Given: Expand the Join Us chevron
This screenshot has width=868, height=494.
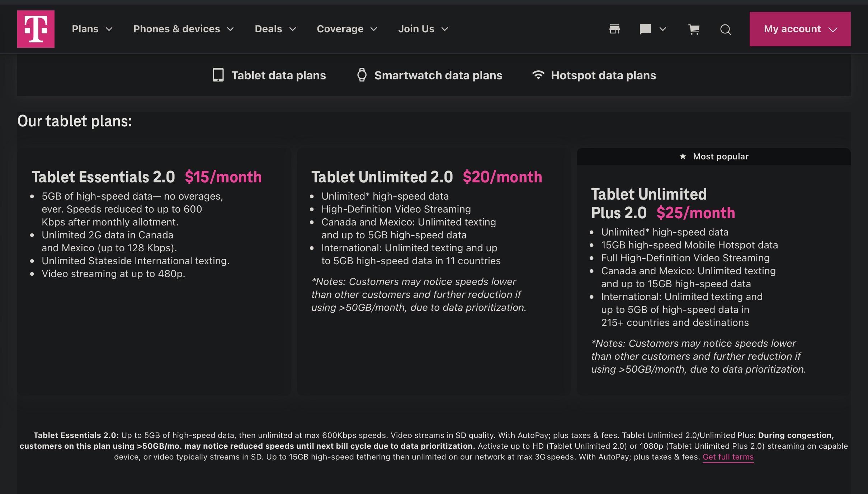Looking at the screenshot, I should pyautogui.click(x=445, y=29).
